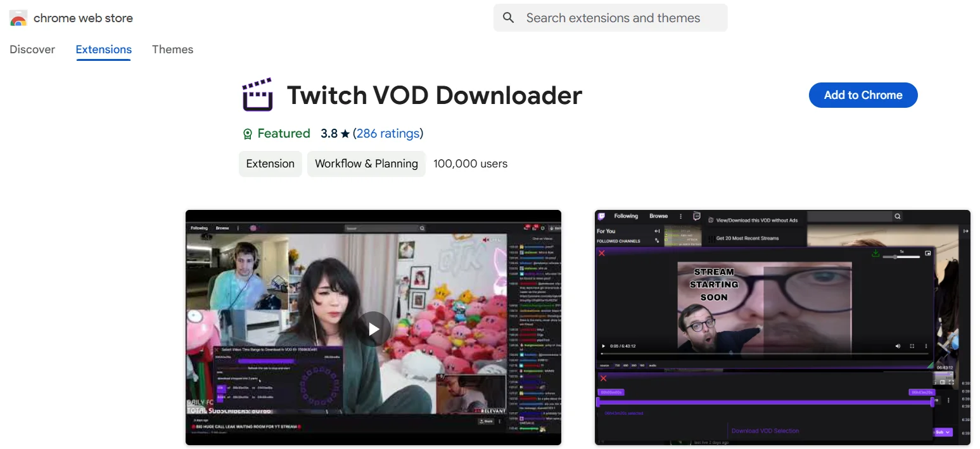Viewport: 980px width, 449px height.
Task: Play the first promotional screenshot video
Action: click(373, 329)
